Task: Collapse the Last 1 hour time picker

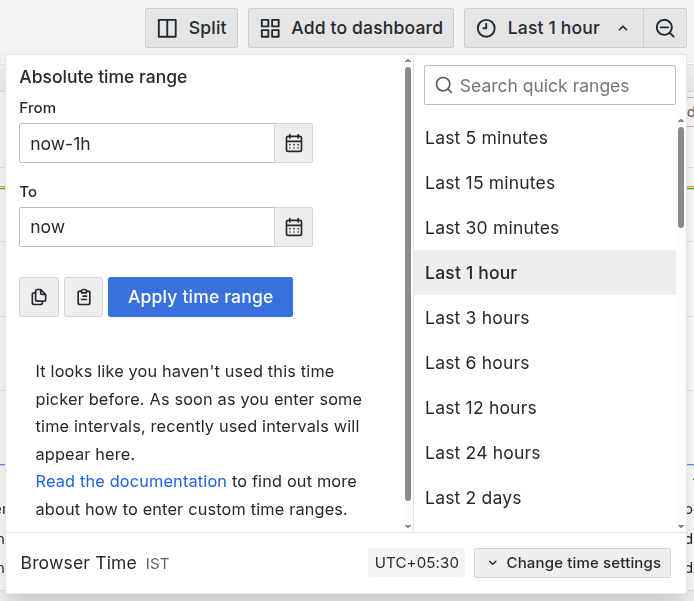Action: (x=553, y=28)
